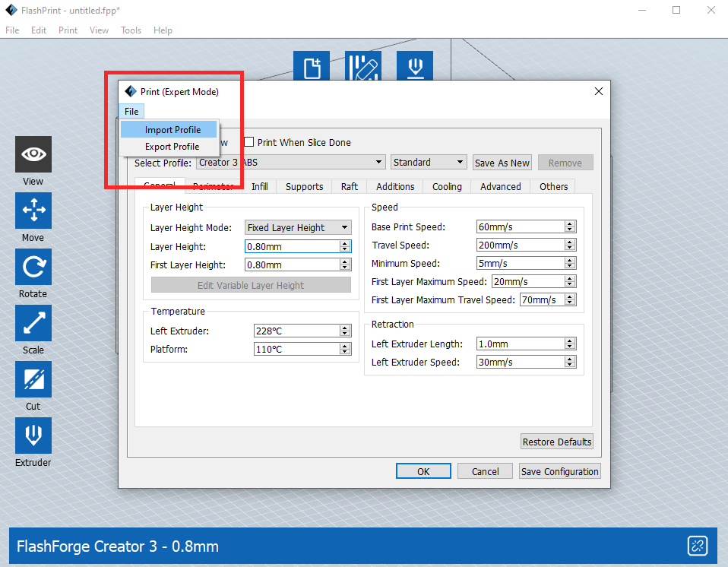Viewport: 728px width, 567px height.
Task: Open the main View menu
Action: [99, 30]
